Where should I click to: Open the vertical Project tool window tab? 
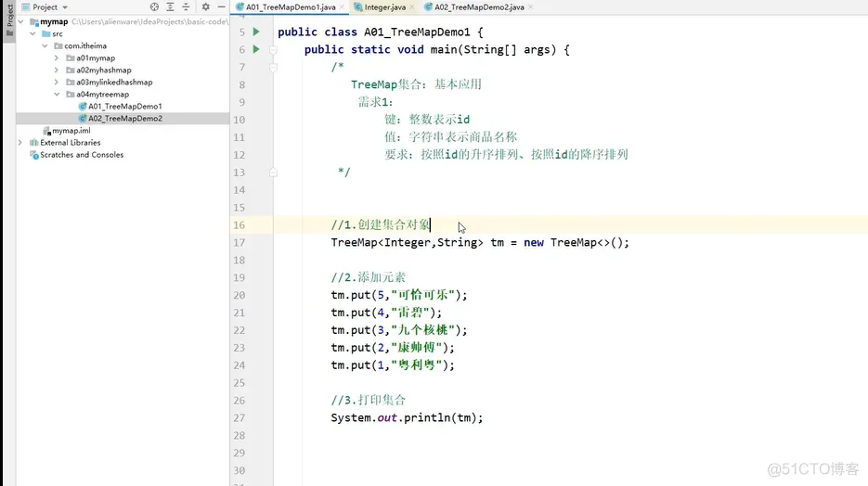point(9,19)
